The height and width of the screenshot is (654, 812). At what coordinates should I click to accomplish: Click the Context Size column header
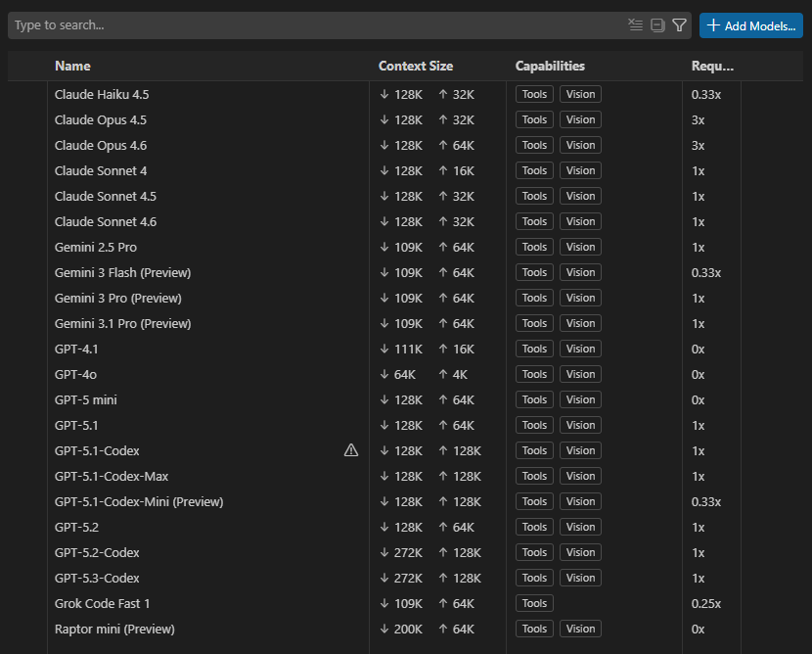(416, 66)
